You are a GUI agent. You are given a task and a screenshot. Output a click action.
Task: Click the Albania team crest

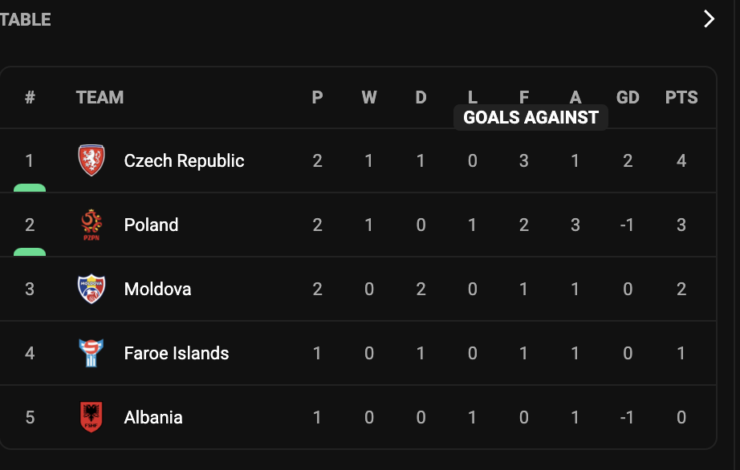tap(91, 417)
